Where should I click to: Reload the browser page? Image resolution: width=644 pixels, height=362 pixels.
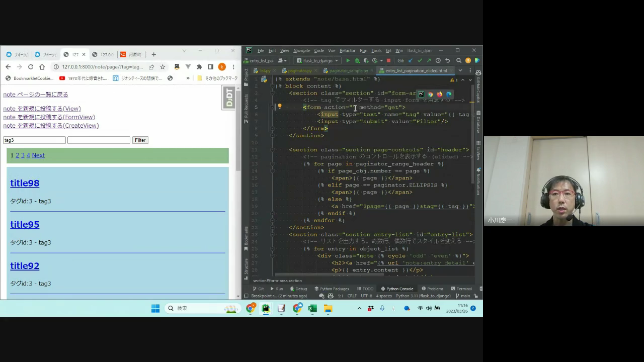tap(31, 67)
